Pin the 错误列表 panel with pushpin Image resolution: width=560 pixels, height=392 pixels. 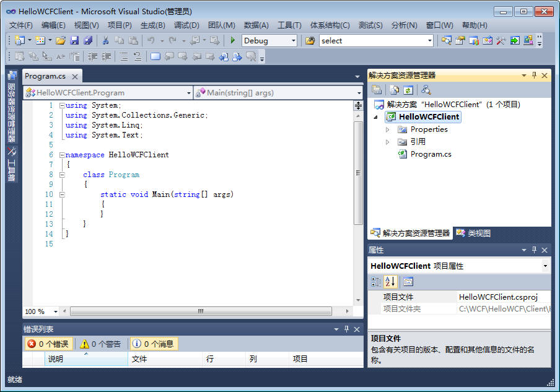pyautogui.click(x=346, y=329)
